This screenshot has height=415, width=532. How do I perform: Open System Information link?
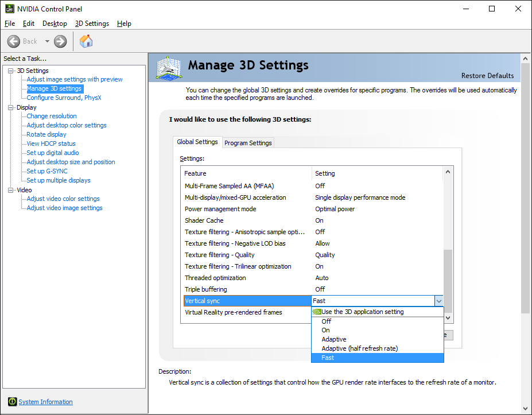[x=45, y=402]
